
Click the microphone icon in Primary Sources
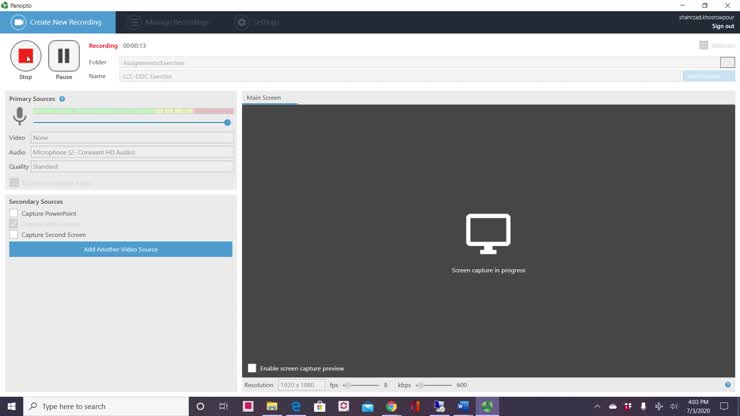pyautogui.click(x=19, y=117)
